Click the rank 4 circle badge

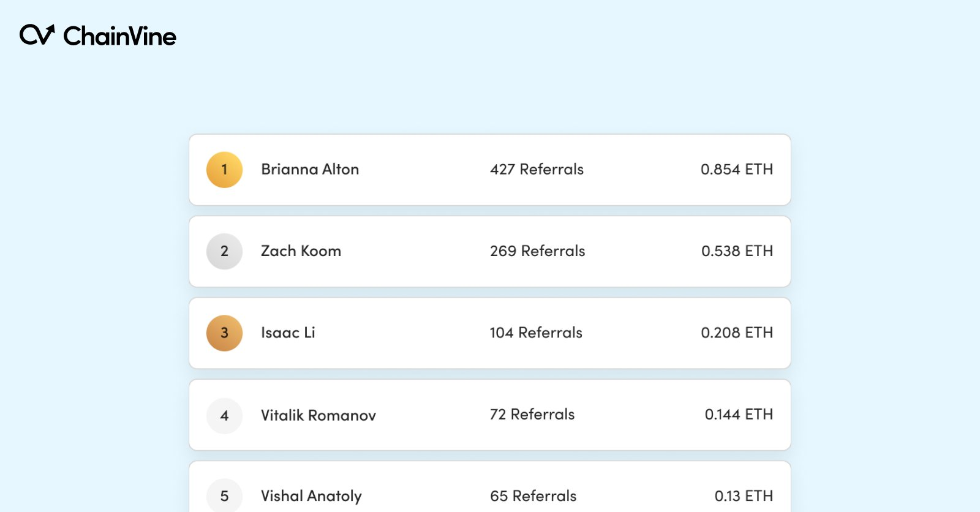(x=225, y=416)
